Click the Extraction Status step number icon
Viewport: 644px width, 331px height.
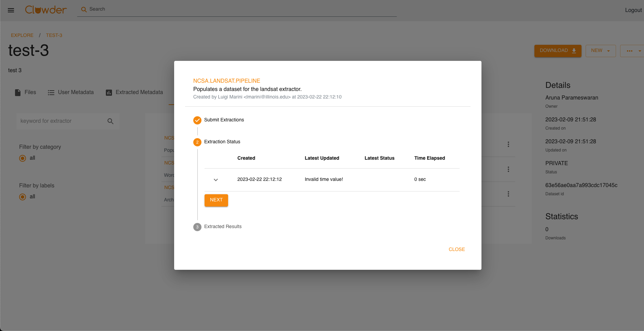pyautogui.click(x=197, y=142)
